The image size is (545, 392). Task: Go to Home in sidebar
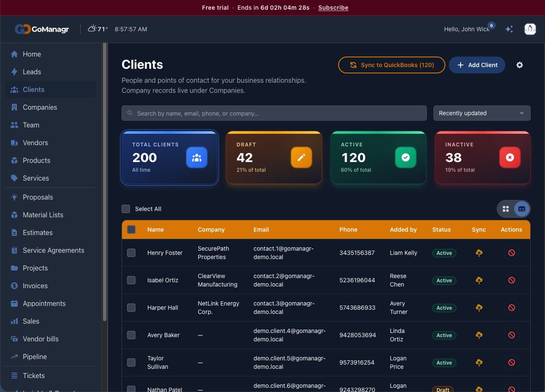coord(51,54)
